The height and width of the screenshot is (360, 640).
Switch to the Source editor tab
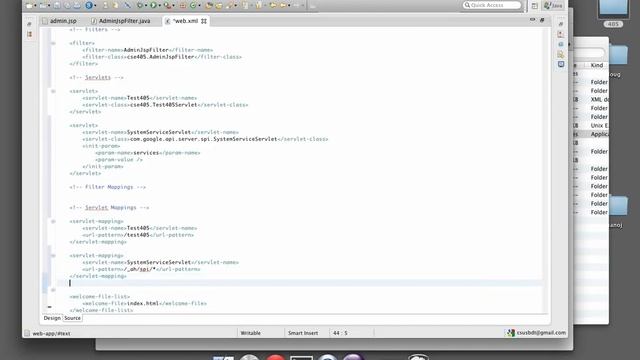point(72,318)
